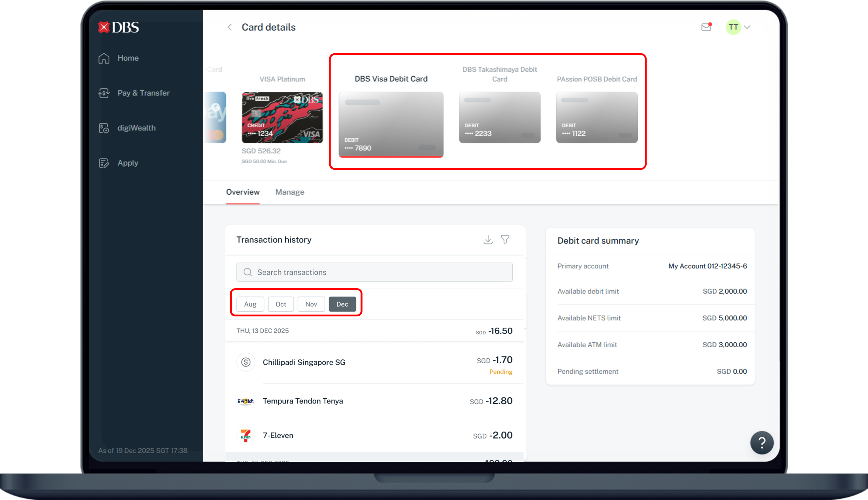The image size is (868, 500).
Task: Click Apply in the sidebar
Action: [128, 163]
